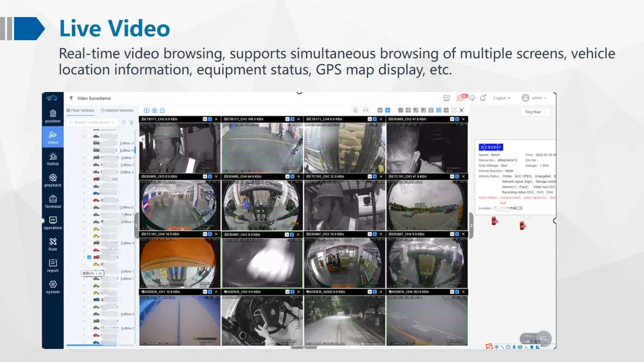This screenshot has width=644, height=362.
Task: Open the position module in sidebar
Action: tap(53, 116)
